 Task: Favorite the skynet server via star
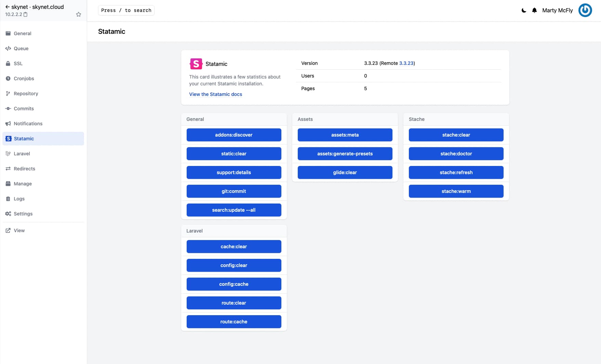78,14
